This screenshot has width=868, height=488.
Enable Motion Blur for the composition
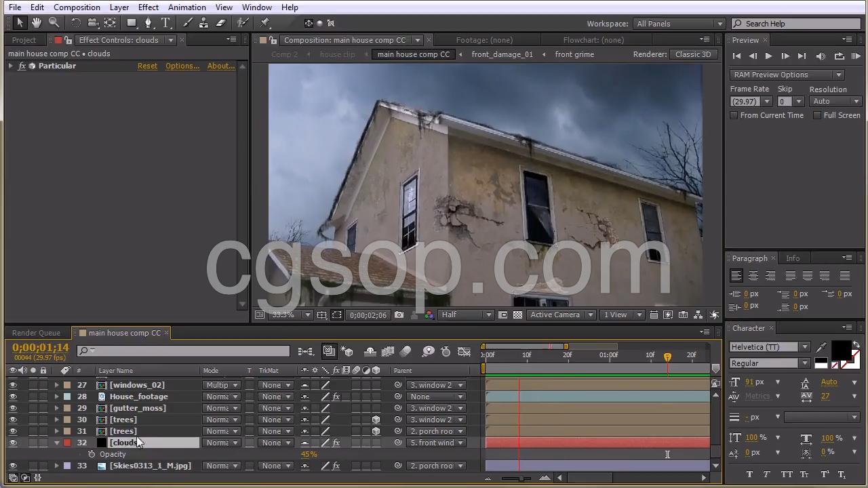406,351
